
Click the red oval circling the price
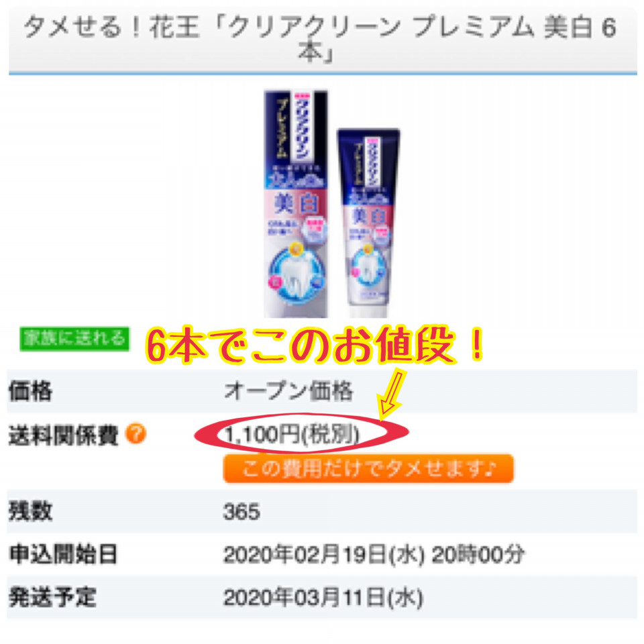click(x=301, y=434)
